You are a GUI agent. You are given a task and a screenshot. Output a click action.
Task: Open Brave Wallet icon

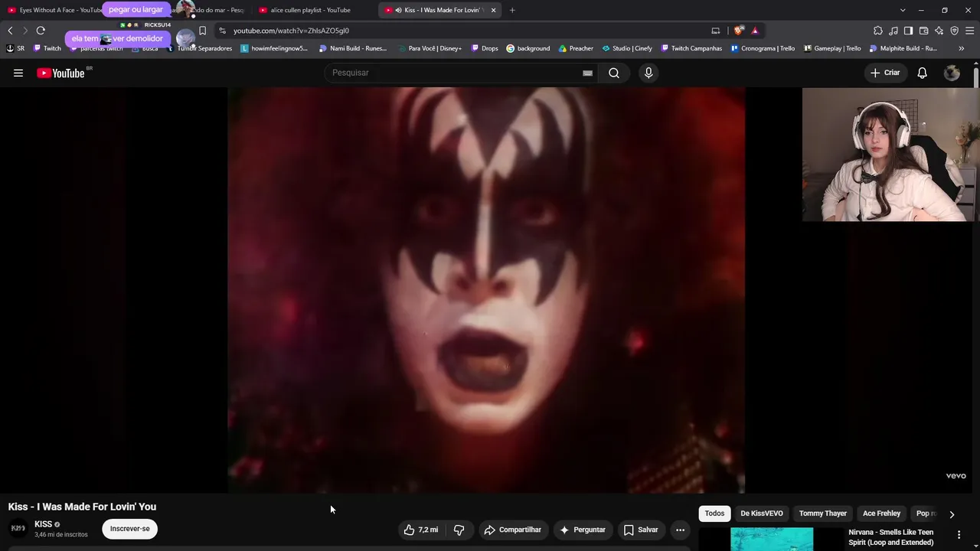tap(923, 31)
